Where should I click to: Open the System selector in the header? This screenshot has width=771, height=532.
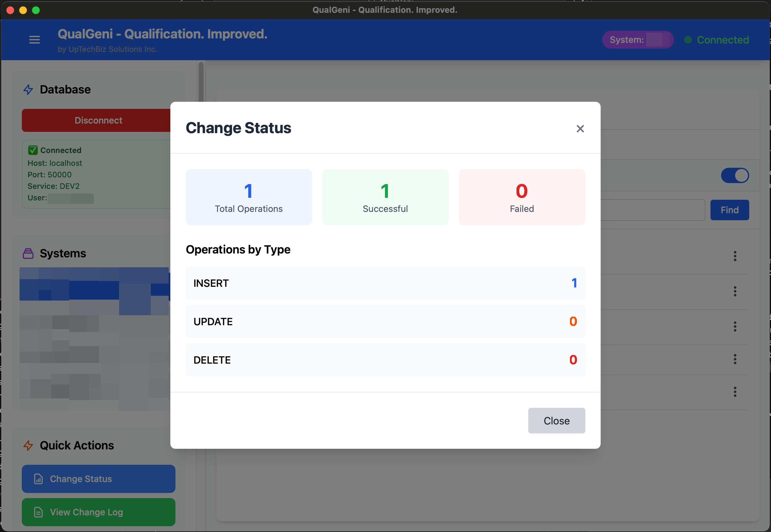point(638,40)
